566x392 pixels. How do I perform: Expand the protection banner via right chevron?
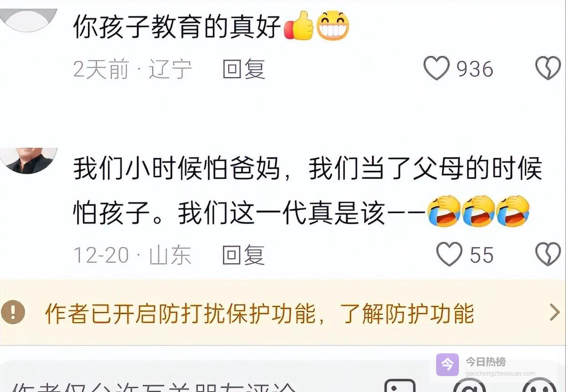pyautogui.click(x=555, y=312)
